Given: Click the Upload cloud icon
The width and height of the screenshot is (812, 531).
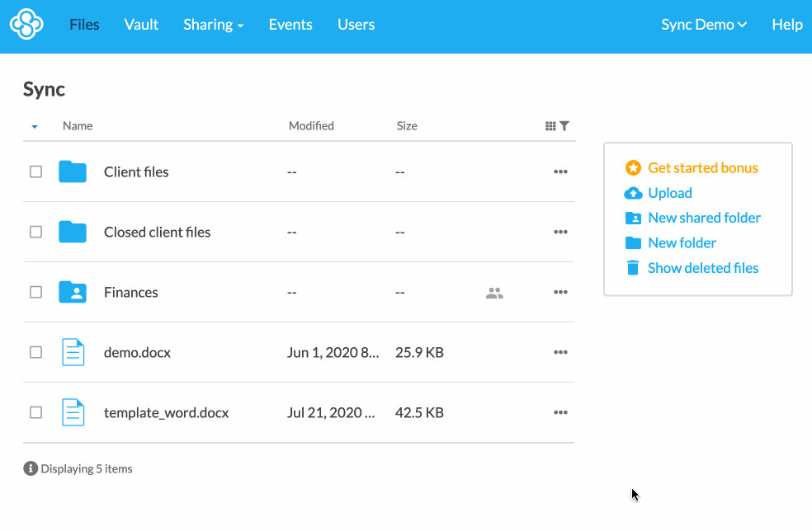Looking at the screenshot, I should pyautogui.click(x=633, y=193).
